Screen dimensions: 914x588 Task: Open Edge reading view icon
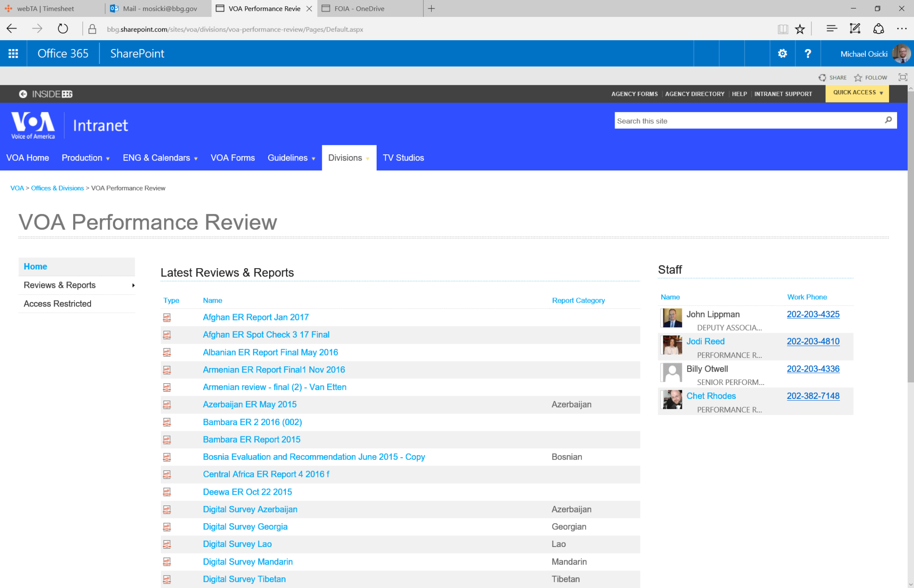[x=782, y=29]
